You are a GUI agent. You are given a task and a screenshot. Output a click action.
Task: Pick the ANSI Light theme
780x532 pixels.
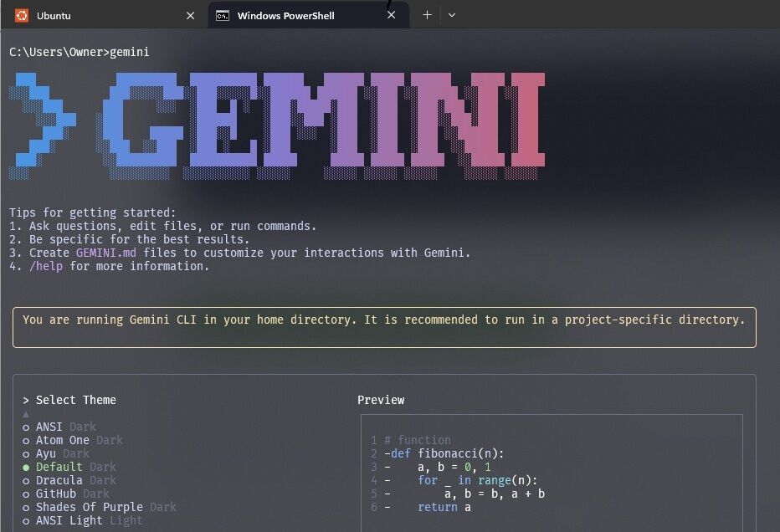(89, 520)
